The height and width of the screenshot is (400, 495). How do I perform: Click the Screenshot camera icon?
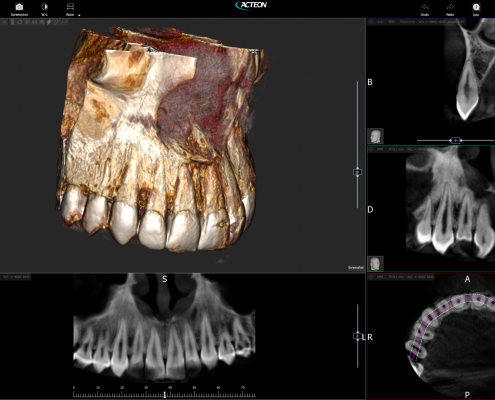pos(19,7)
